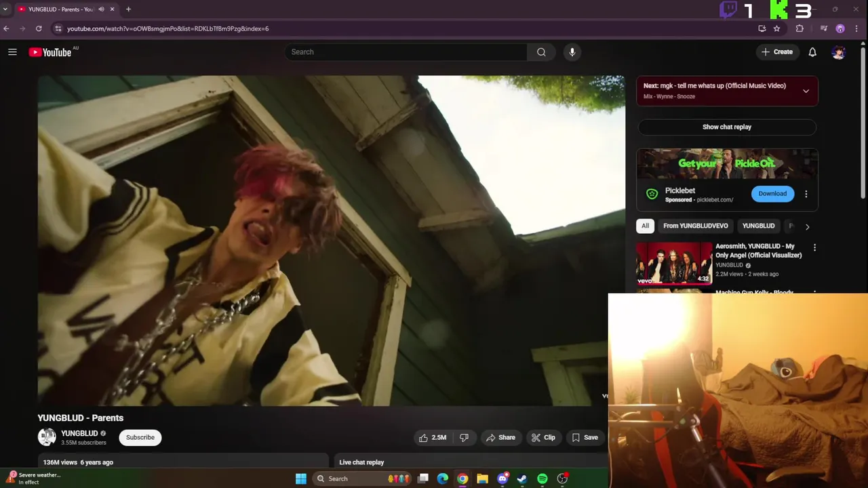This screenshot has width=868, height=488.
Task: View site information next to the URL
Action: 58,28
